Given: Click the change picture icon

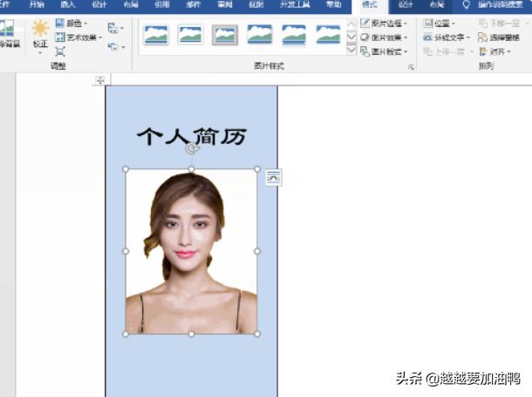Looking at the screenshot, I should 113,45.
